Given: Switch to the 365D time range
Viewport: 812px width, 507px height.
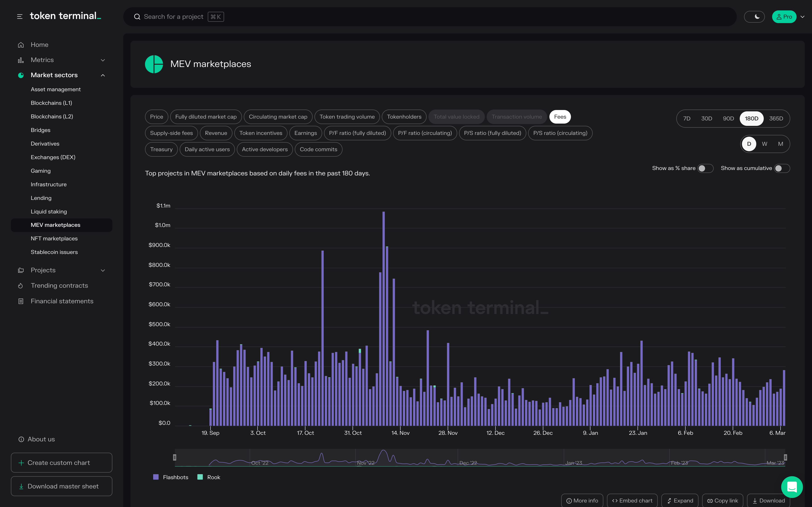Looking at the screenshot, I should [776, 118].
